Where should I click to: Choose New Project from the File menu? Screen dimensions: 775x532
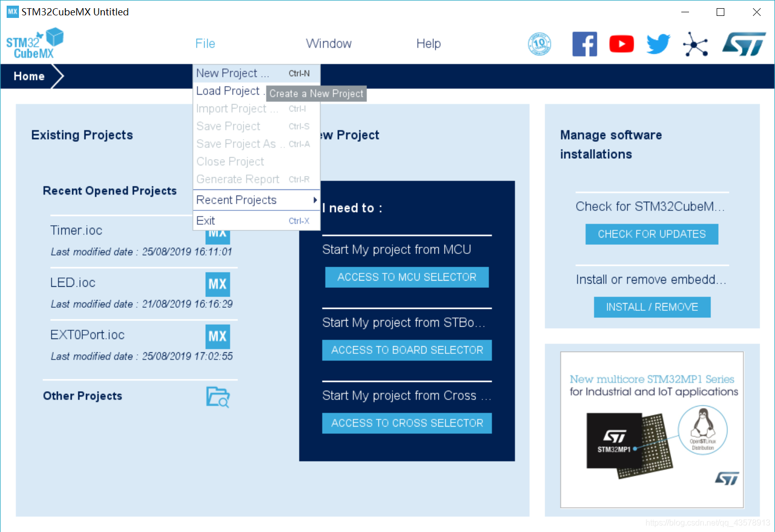point(256,73)
